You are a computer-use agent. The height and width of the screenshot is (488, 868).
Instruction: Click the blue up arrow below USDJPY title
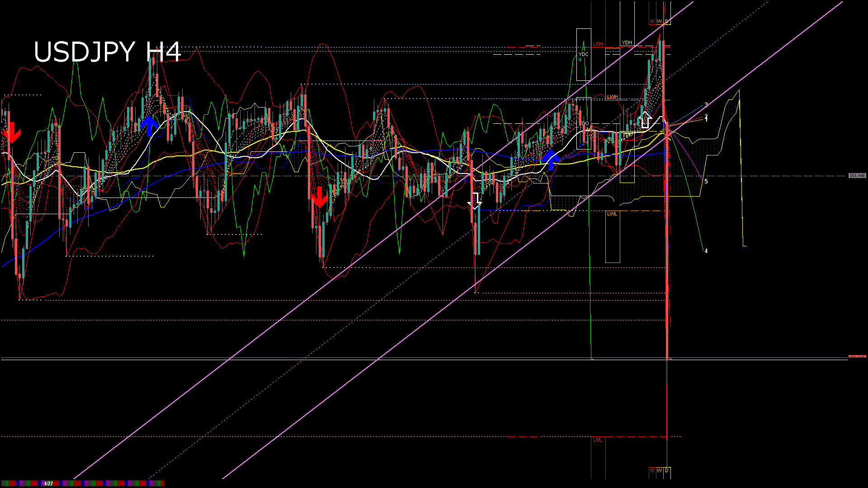(149, 125)
